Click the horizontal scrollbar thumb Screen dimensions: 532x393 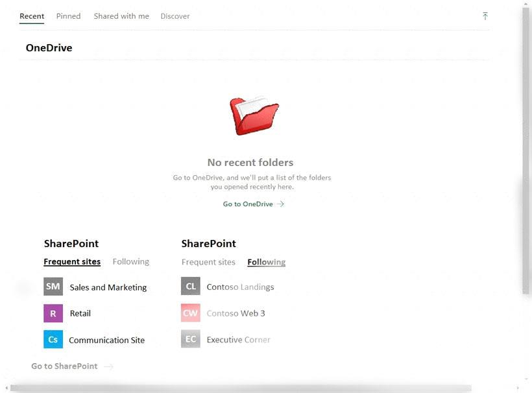(241, 388)
